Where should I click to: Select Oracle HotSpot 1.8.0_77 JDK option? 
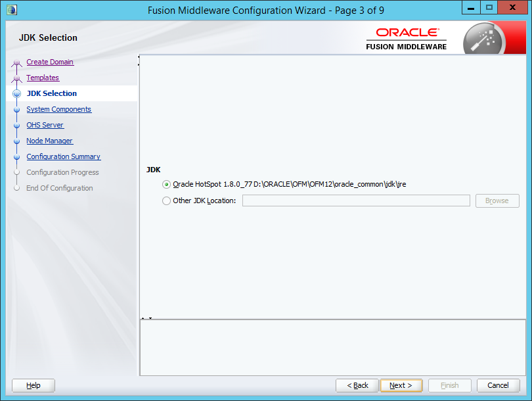click(166, 185)
